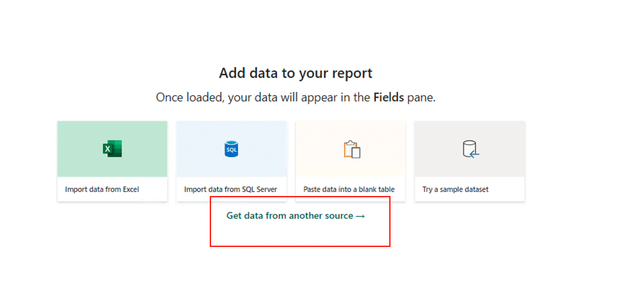Click the sample dataset cylinder icon

[x=471, y=149]
